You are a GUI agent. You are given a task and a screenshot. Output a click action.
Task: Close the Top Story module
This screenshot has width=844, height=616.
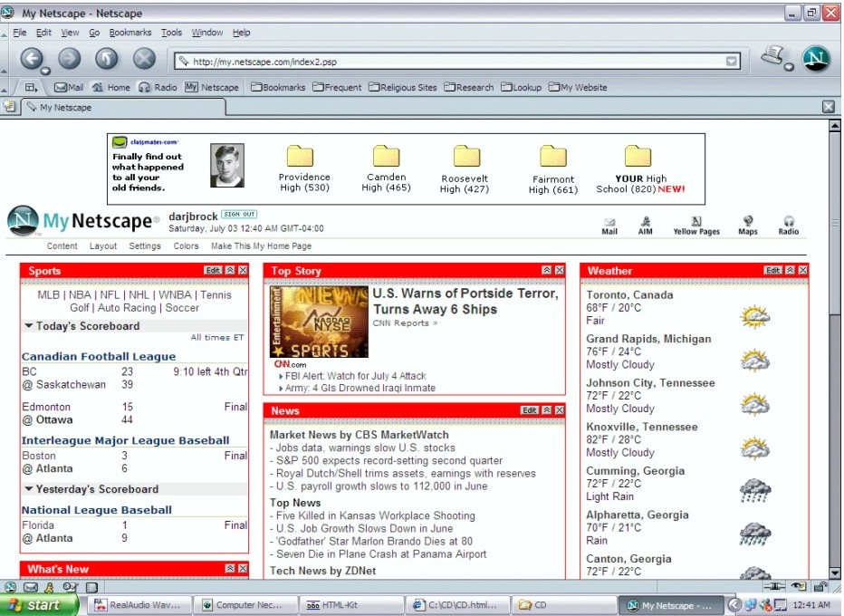[x=560, y=270]
